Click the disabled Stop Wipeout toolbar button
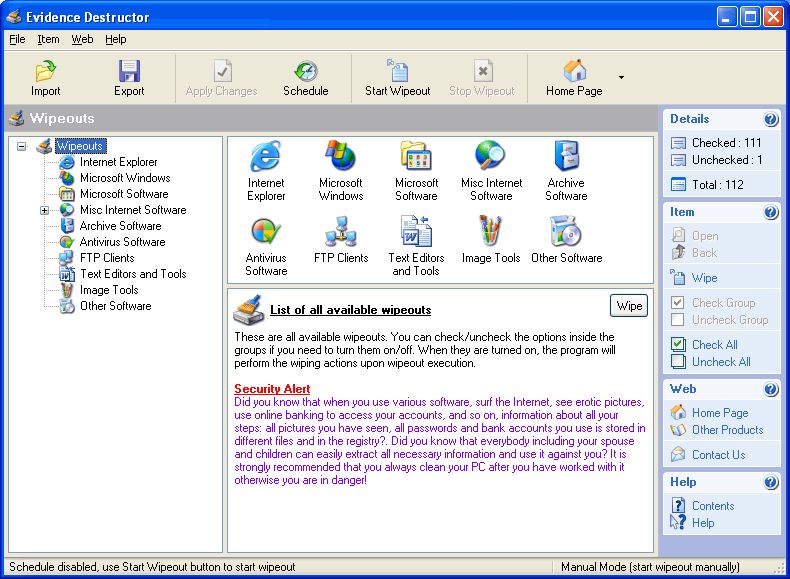 [x=482, y=78]
